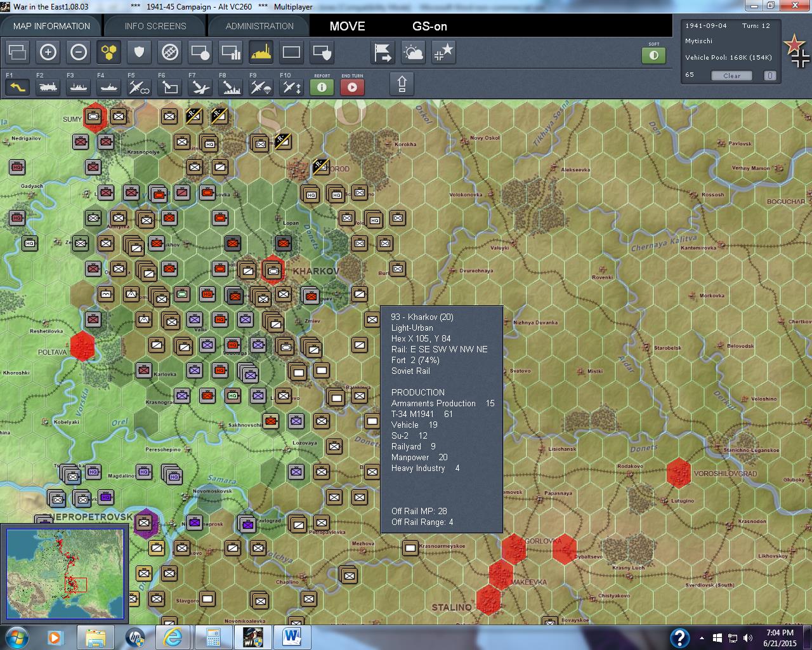Open the HP taskbar icon
812x650 pixels.
click(x=136, y=637)
